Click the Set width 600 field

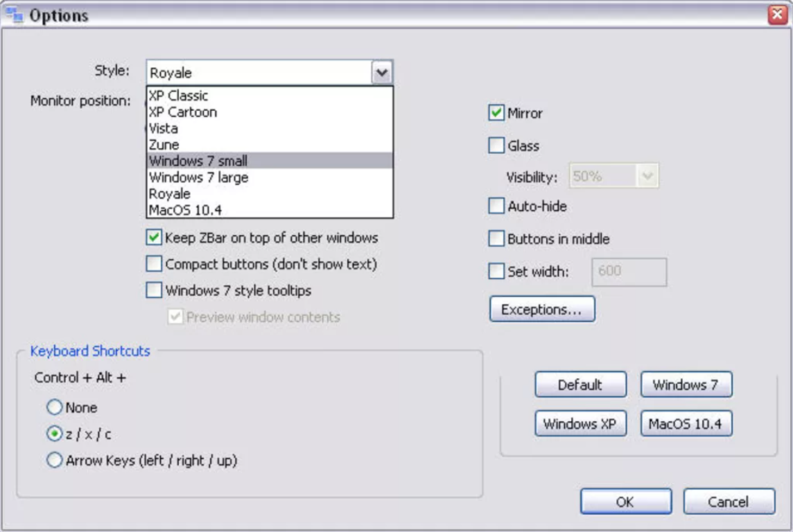click(629, 272)
